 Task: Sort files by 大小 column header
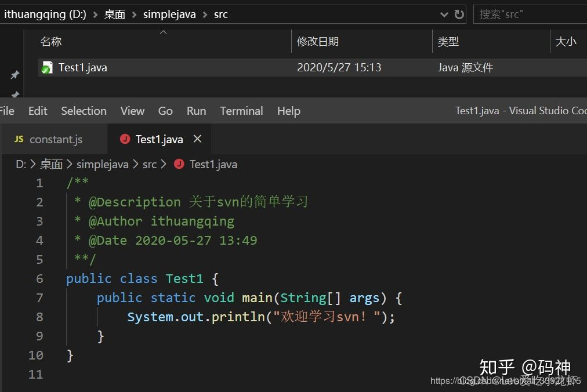pos(566,41)
